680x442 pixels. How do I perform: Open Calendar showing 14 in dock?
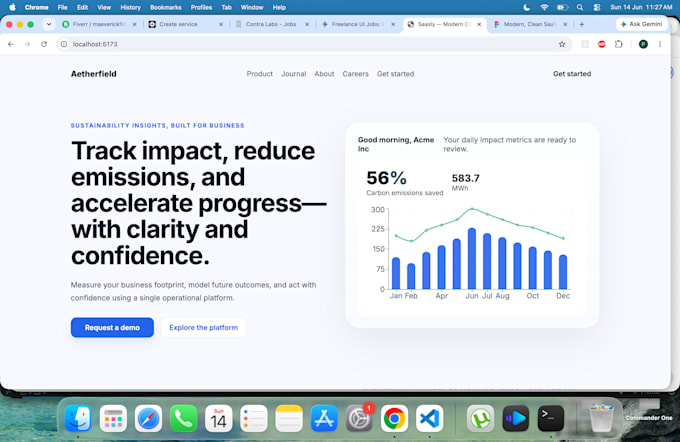click(x=219, y=419)
